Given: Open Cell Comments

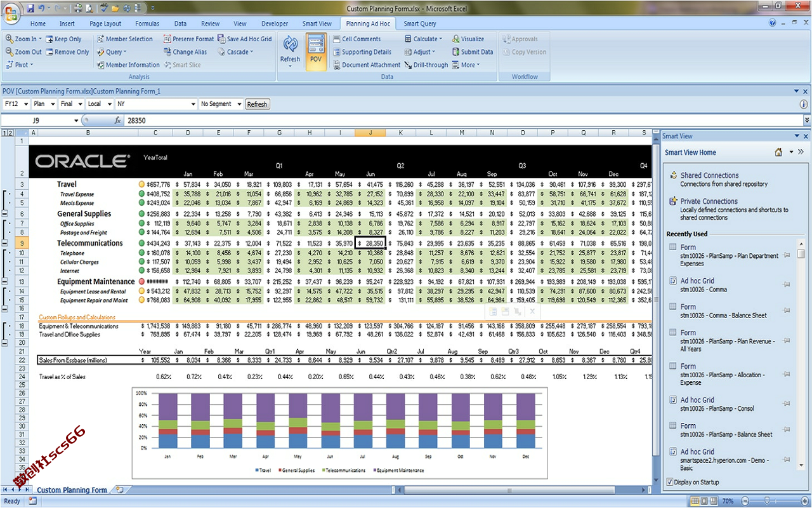Looking at the screenshot, I should point(357,39).
